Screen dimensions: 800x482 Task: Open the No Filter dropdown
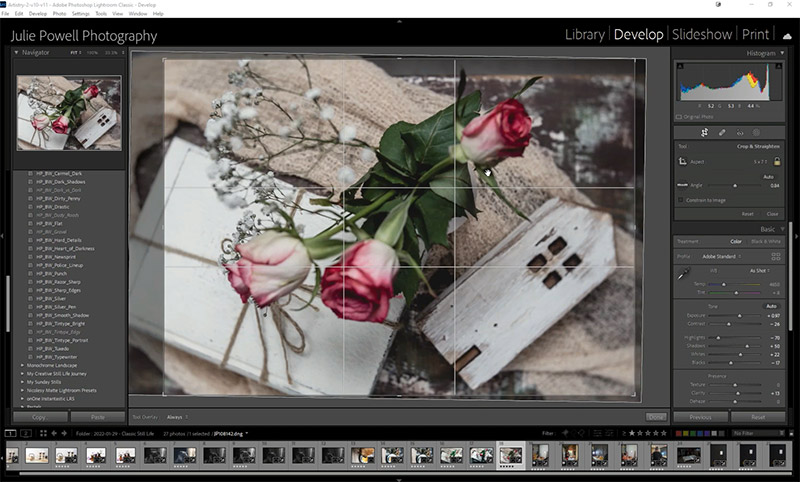758,433
